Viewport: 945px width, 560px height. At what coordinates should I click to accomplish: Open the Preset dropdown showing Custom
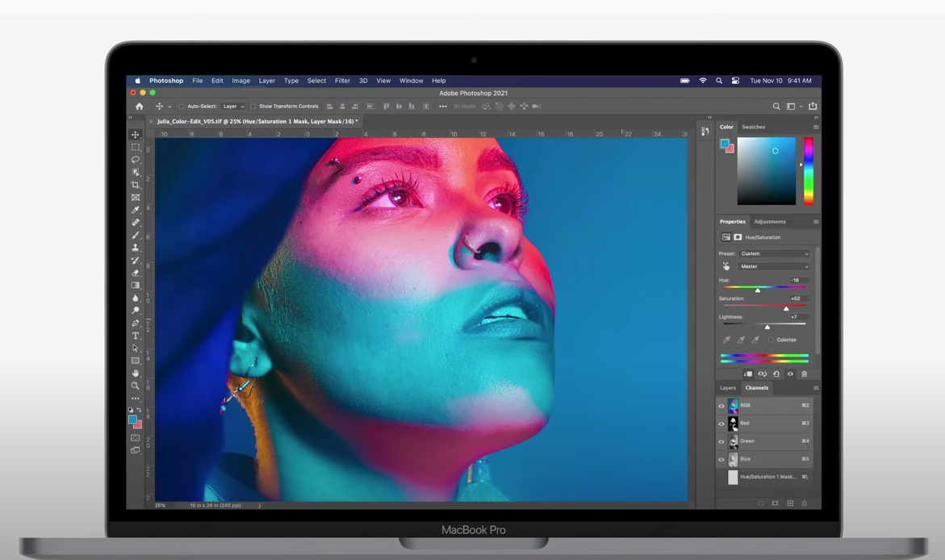point(774,253)
